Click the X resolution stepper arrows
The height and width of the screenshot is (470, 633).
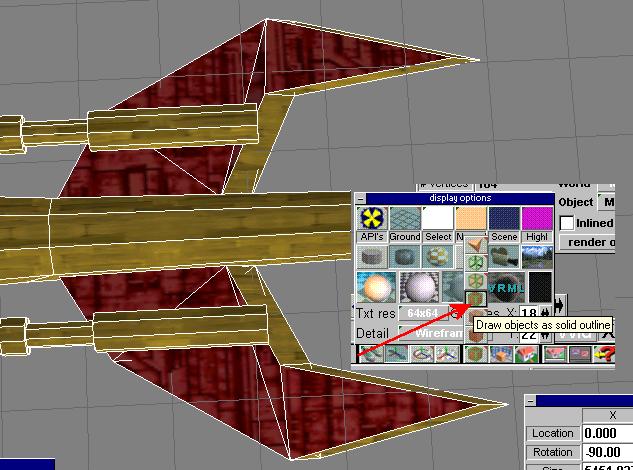point(546,313)
